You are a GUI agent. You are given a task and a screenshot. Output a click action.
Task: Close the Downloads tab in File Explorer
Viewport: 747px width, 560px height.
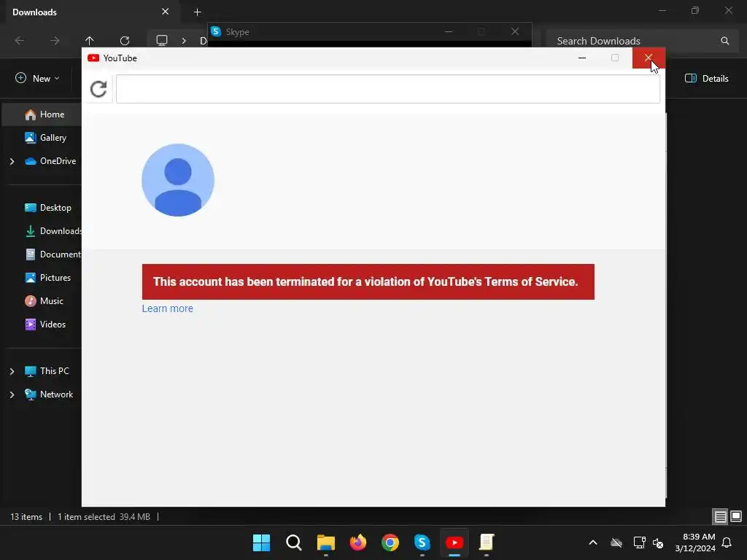click(165, 12)
